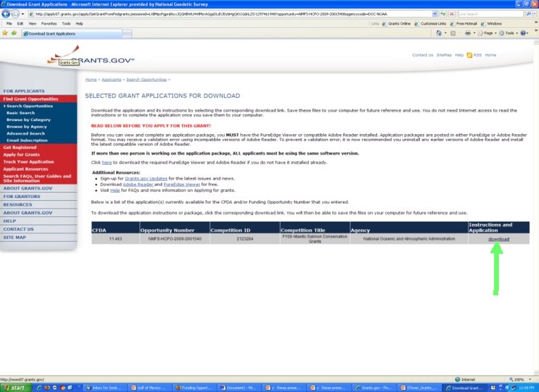Switch to Funding Opport... taskbar window
This screenshot has height=392, width=539.
[193, 388]
